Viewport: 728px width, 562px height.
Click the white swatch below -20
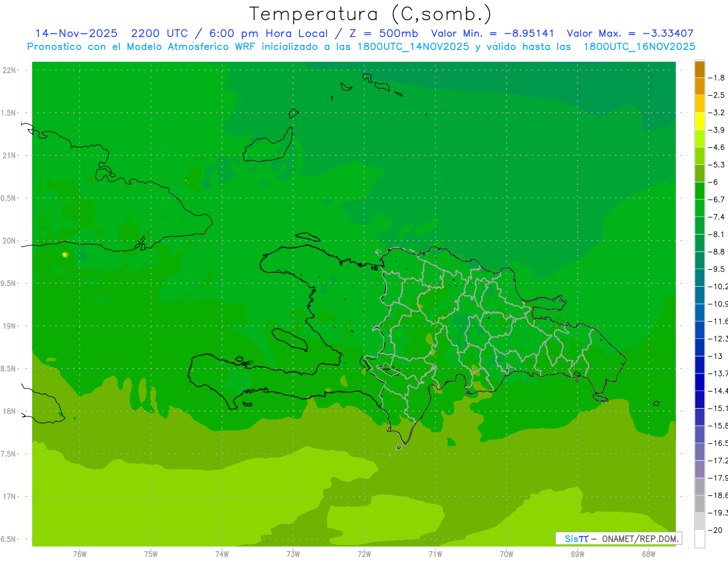coord(699,538)
